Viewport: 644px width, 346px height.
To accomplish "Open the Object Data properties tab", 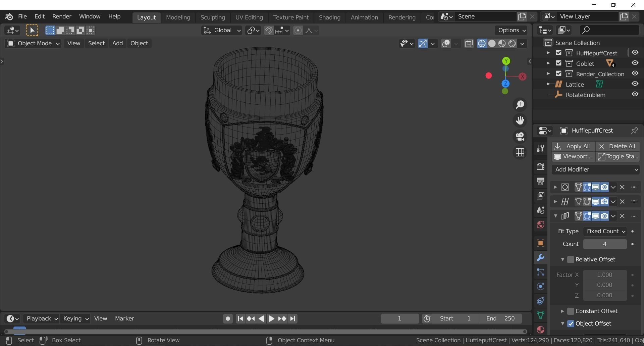I will click(x=540, y=315).
